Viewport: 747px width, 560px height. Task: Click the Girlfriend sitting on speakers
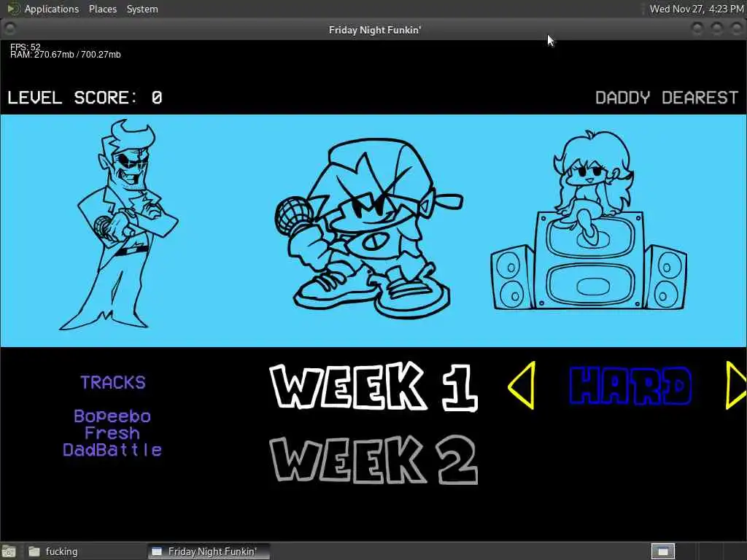point(589,220)
